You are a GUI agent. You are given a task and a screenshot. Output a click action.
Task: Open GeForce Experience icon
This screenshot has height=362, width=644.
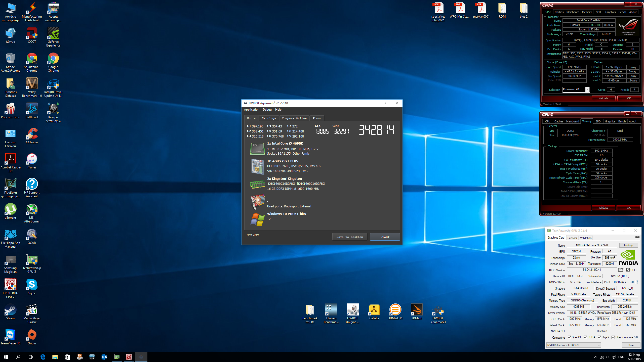(x=53, y=37)
